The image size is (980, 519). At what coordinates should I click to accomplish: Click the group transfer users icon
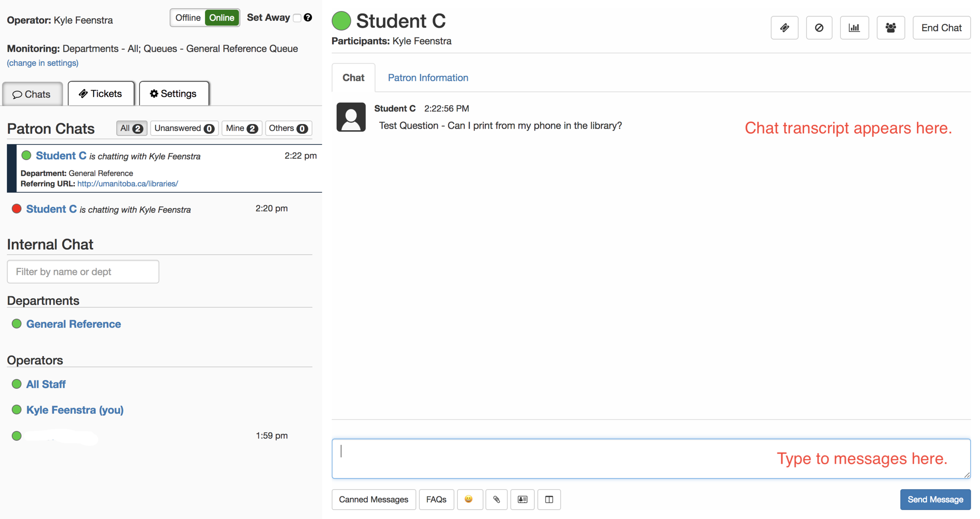[890, 28]
